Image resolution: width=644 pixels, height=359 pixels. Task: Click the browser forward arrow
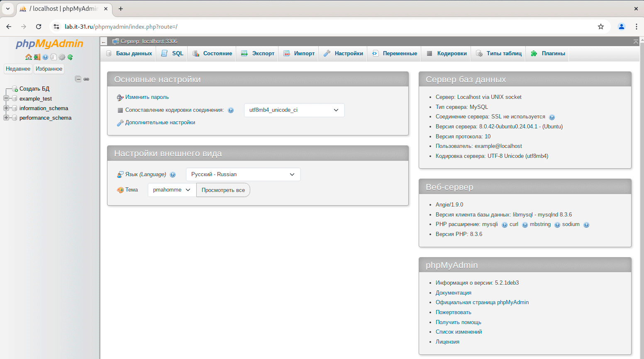tap(24, 27)
